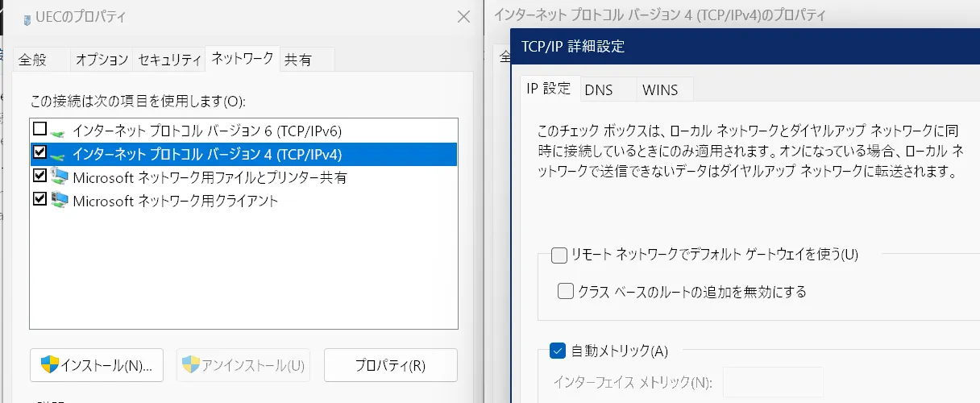
Task: Open the セキュリティ tab
Action: pos(169,60)
